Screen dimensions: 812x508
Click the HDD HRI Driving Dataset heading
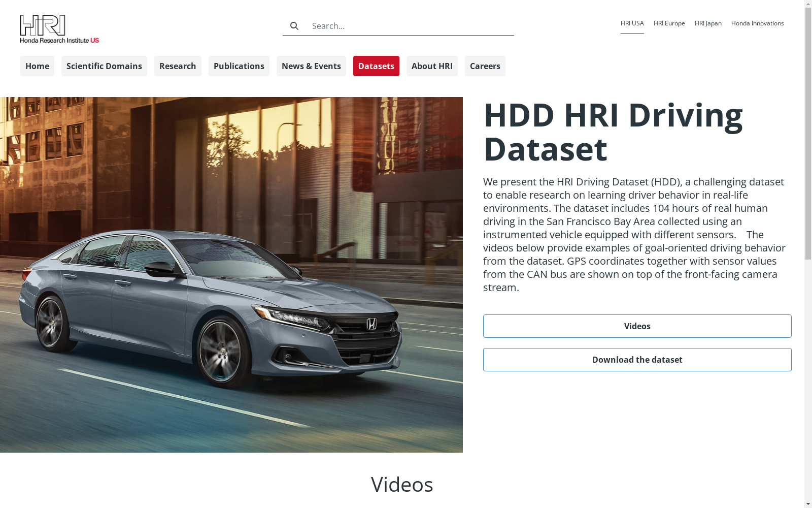point(613,132)
